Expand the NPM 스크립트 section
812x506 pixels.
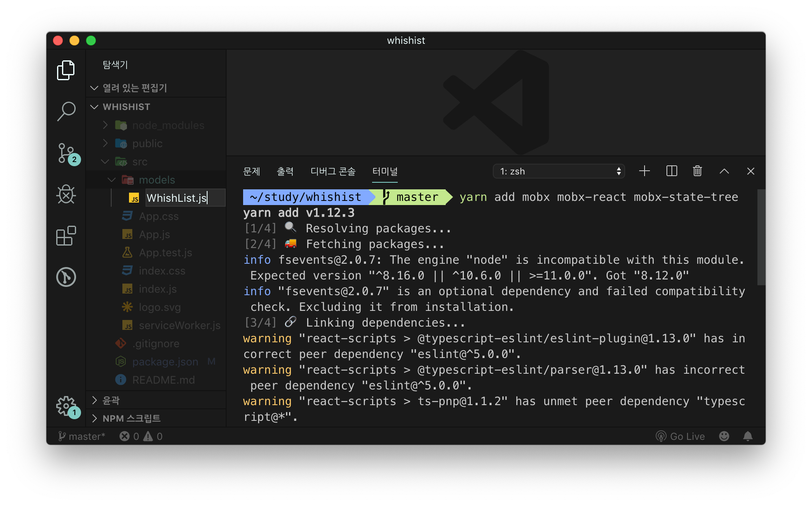(156, 418)
